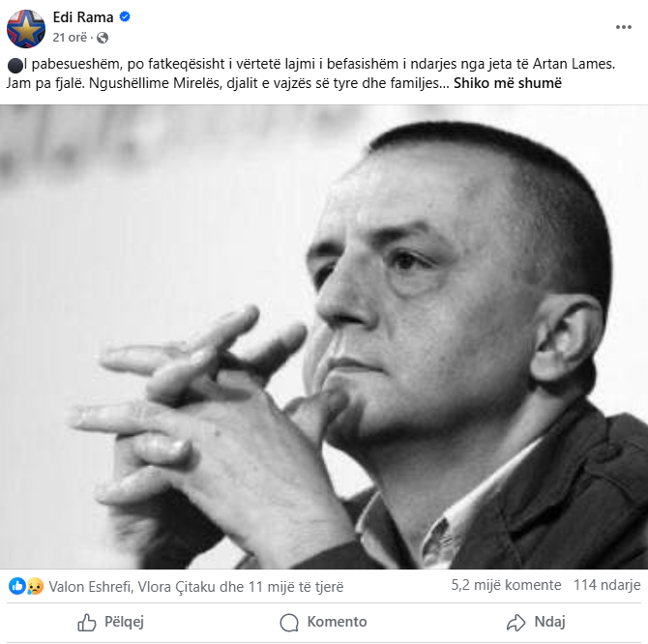
Task: View the 114 ndarje shares list
Action: coord(607,585)
